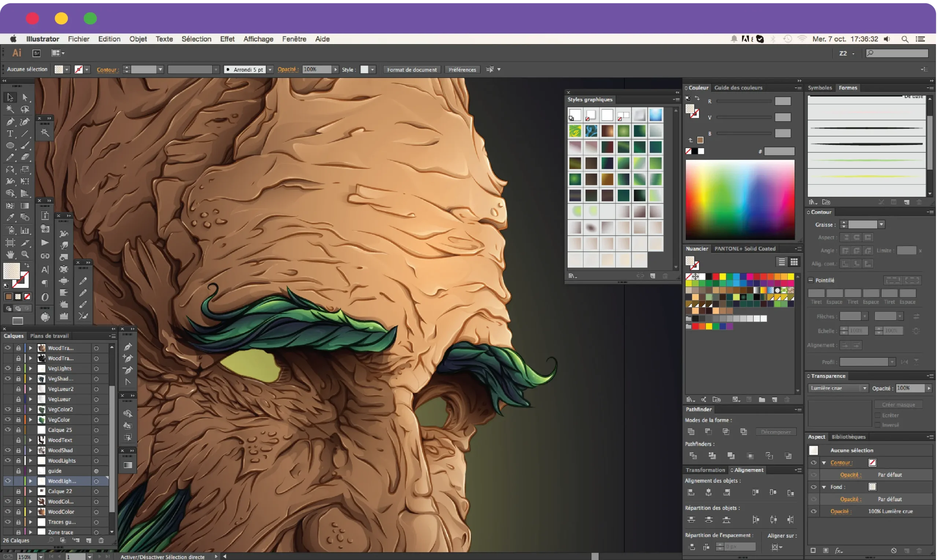Viewport: 938px width, 560px height.
Task: Switch to the Symboles tab
Action: click(x=820, y=88)
